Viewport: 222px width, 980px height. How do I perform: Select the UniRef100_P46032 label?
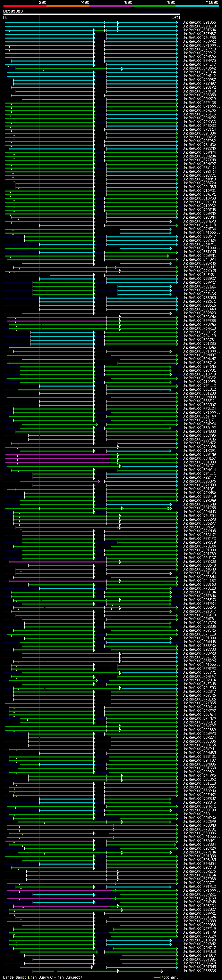199,125
